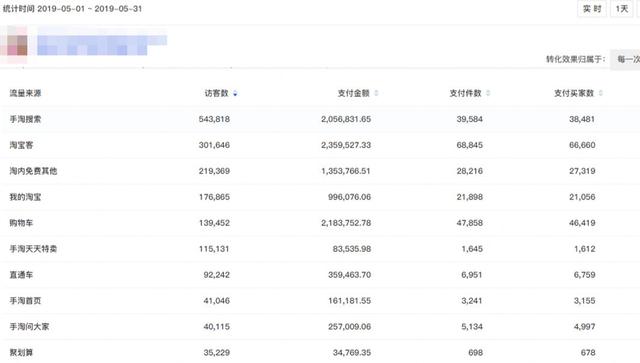
Task: Click buyer count 46,419
Action: pyautogui.click(x=582, y=223)
